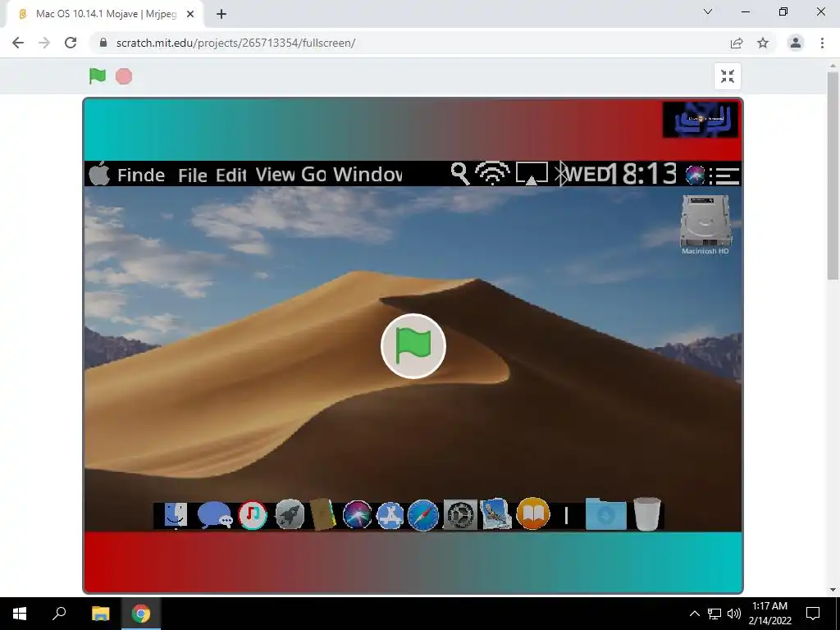Open File Explorer from the taskbar
Viewport: 840px width, 630px height.
coord(100,614)
